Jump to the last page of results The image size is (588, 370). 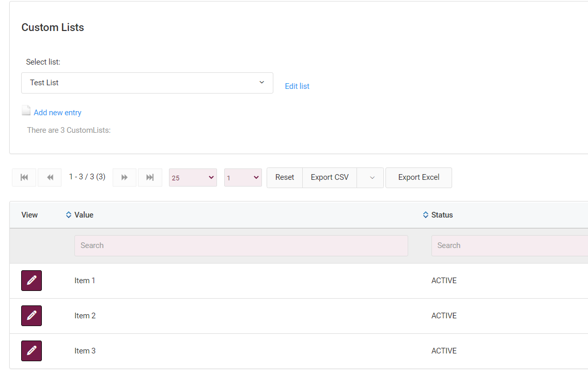[x=150, y=177]
